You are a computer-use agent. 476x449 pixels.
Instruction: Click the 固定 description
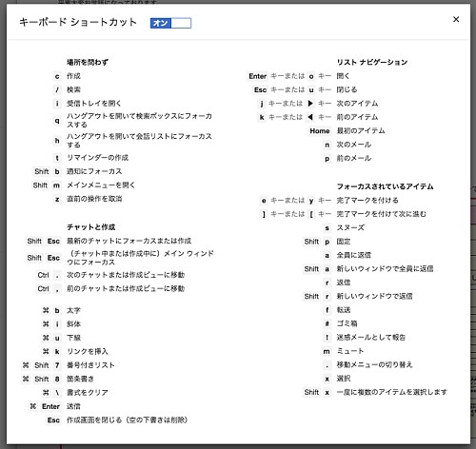click(x=344, y=242)
